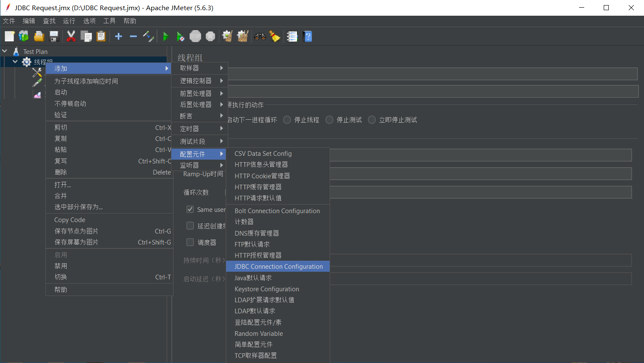Check the Same user checkbox
The width and height of the screenshot is (644, 363).
190,209
